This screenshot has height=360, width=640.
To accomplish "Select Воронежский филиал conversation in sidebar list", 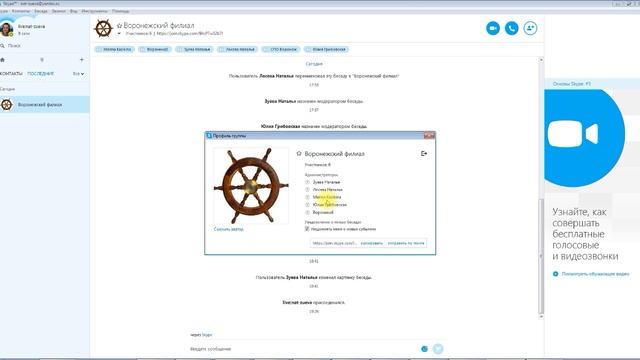I will click(44, 104).
